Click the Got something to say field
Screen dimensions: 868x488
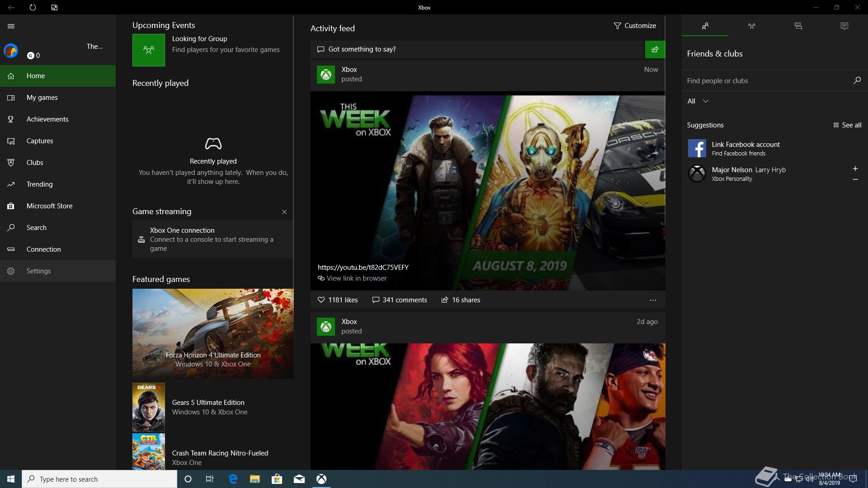tap(477, 49)
